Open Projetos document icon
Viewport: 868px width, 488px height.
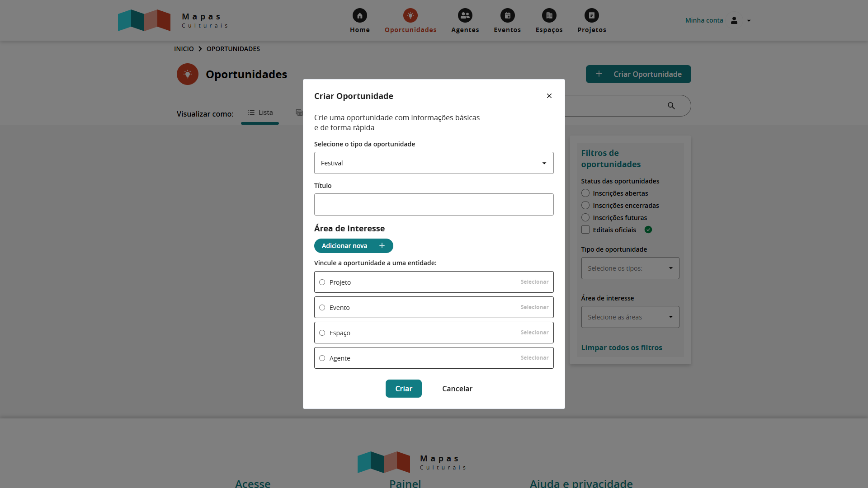point(591,15)
